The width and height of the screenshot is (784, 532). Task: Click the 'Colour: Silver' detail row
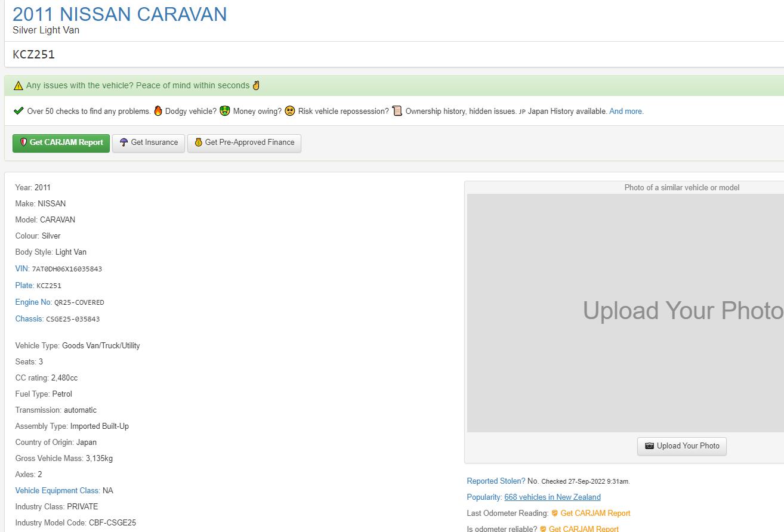[x=38, y=236]
